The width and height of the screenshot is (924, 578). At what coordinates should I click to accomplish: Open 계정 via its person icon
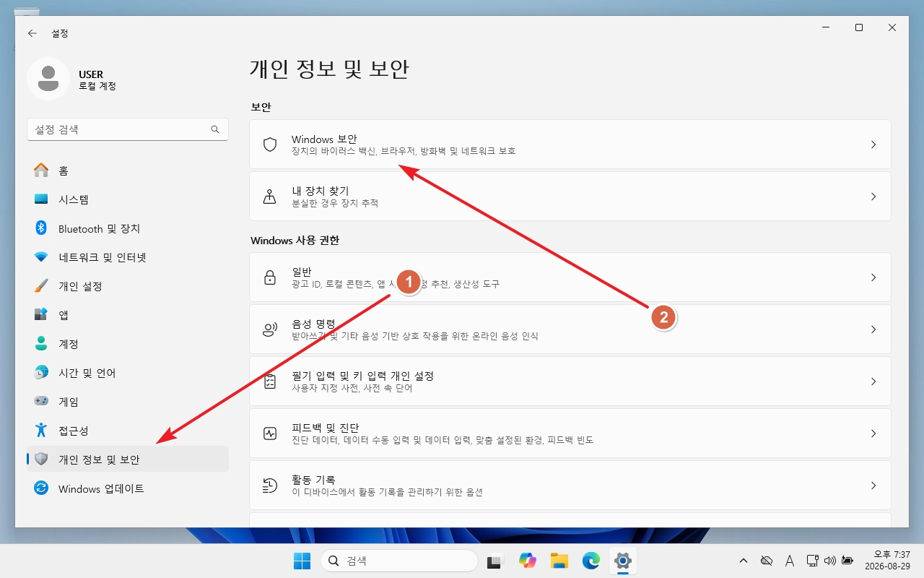point(41,344)
